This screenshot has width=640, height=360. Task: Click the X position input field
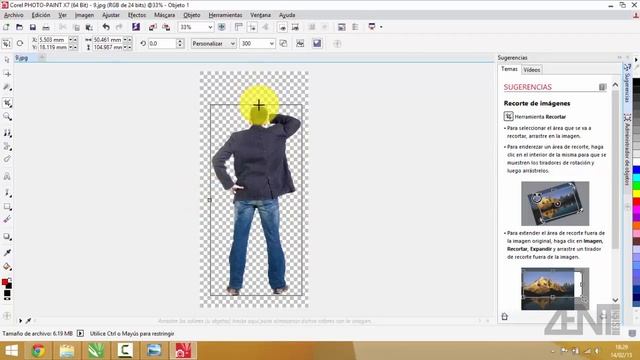53,40
